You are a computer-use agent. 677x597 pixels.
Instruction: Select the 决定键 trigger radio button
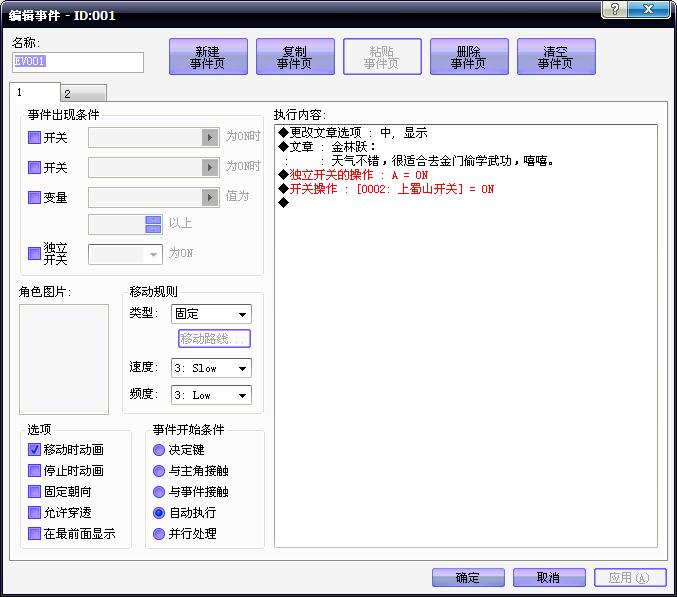(159, 450)
